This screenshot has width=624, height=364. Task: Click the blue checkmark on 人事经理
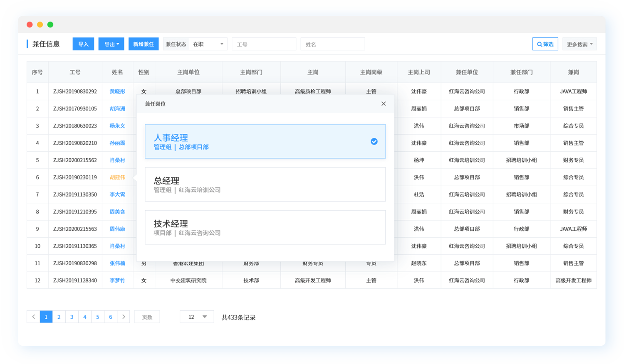pos(374,141)
